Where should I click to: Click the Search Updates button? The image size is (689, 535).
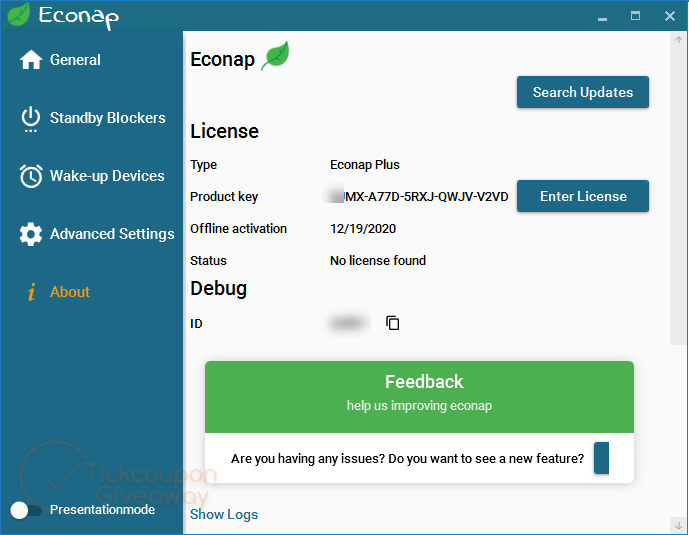(x=583, y=92)
